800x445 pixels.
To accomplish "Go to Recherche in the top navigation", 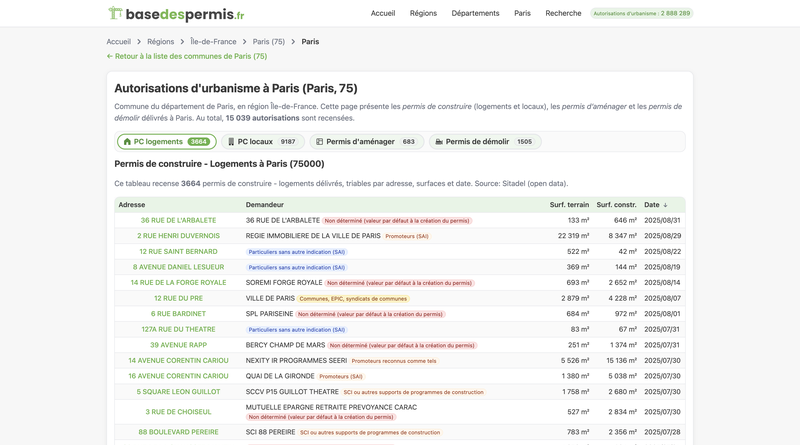I will click(x=563, y=14).
